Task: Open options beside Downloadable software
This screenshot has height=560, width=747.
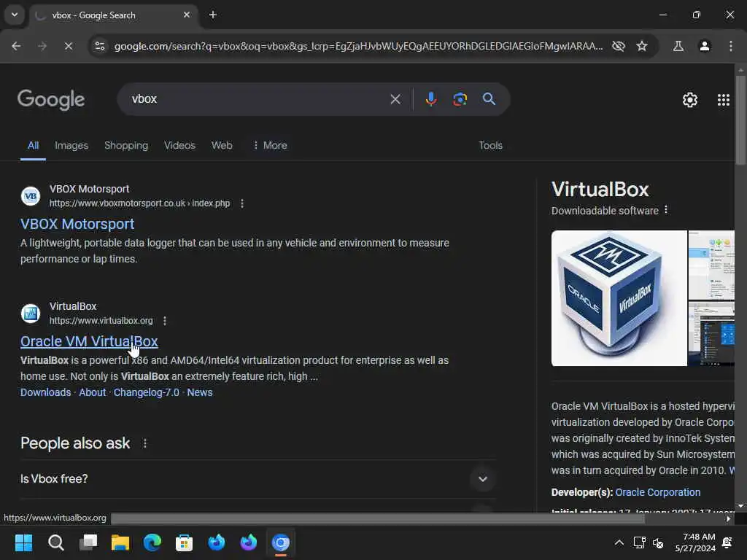Action: click(x=666, y=210)
